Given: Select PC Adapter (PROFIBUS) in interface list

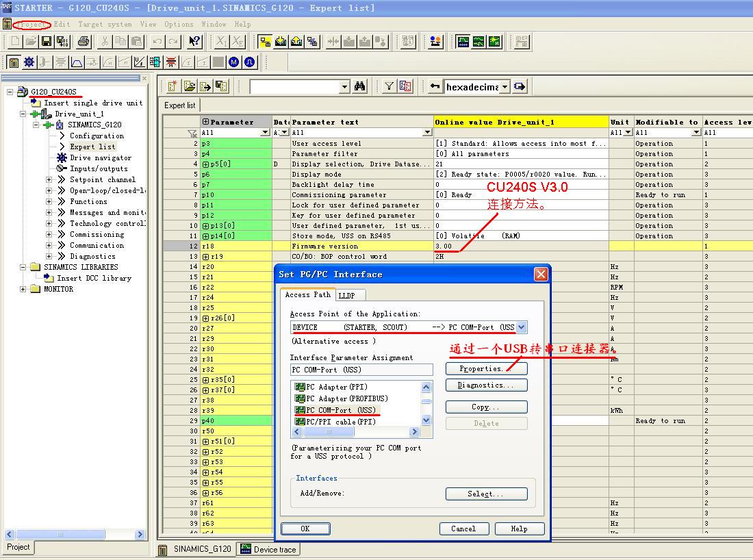Looking at the screenshot, I should point(341,398).
